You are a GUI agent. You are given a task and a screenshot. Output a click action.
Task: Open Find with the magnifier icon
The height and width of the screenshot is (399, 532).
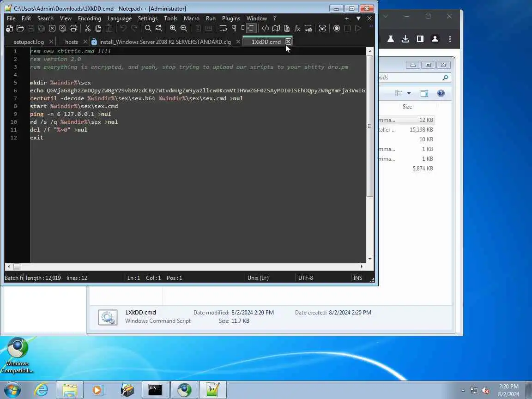pyautogui.click(x=148, y=29)
